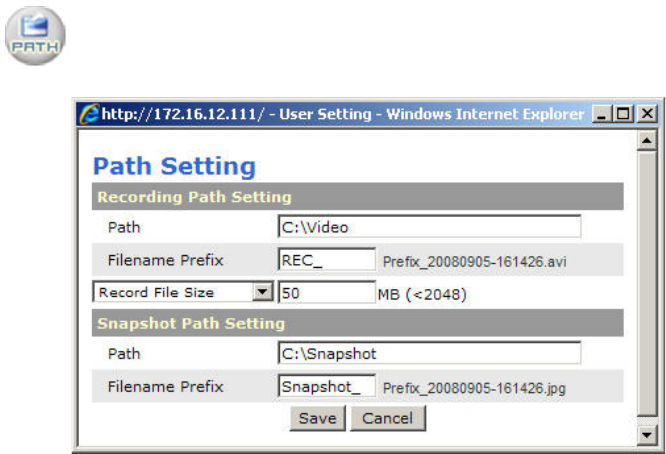The image size is (666, 454).
Task: Click the scrollbar up arrow
Action: click(647, 141)
